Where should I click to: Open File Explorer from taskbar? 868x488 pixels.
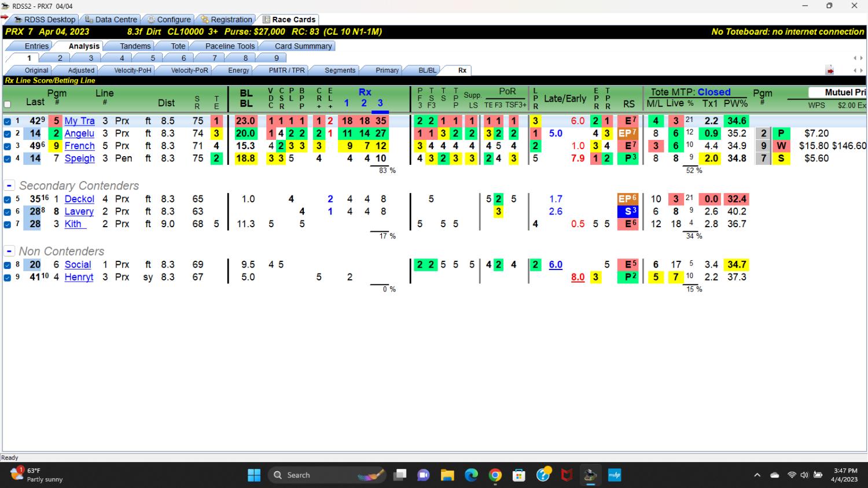click(447, 475)
